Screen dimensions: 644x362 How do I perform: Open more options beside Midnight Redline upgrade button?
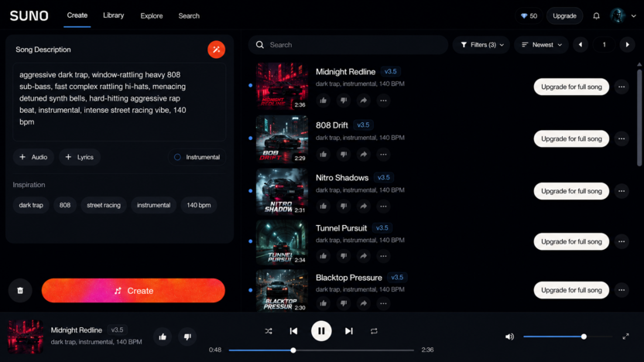[622, 87]
